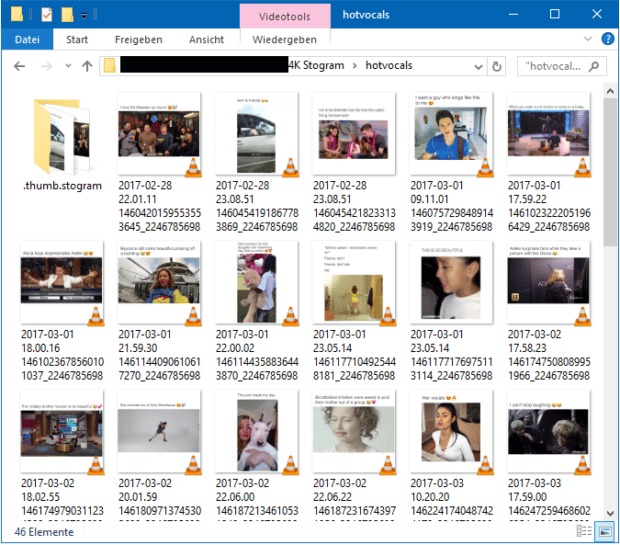The width and height of the screenshot is (620, 545).
Task: Select the Wiedergeben tab under Videotools
Action: [283, 40]
